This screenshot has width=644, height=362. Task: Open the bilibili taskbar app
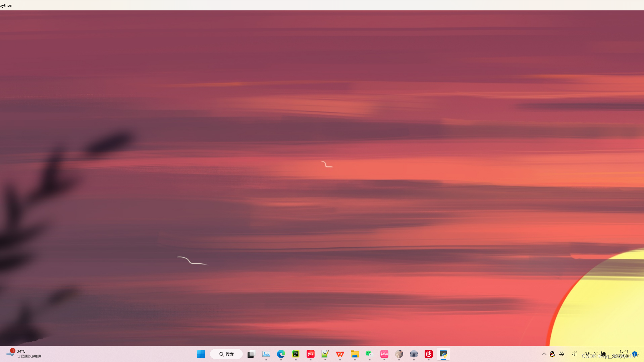pos(384,354)
